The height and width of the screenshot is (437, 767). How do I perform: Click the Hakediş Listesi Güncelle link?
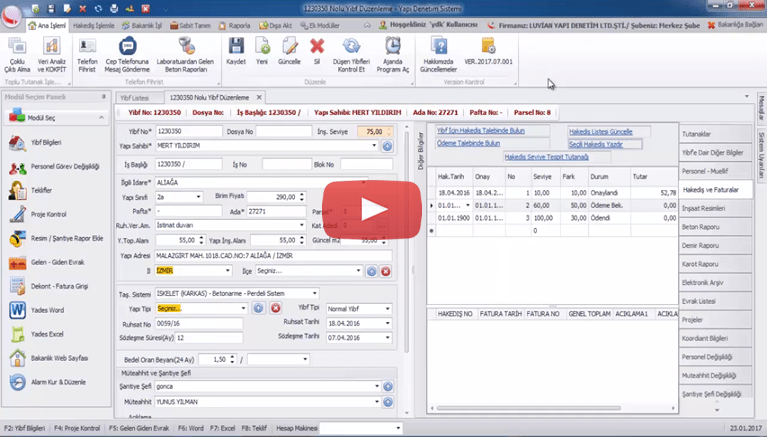(x=600, y=132)
